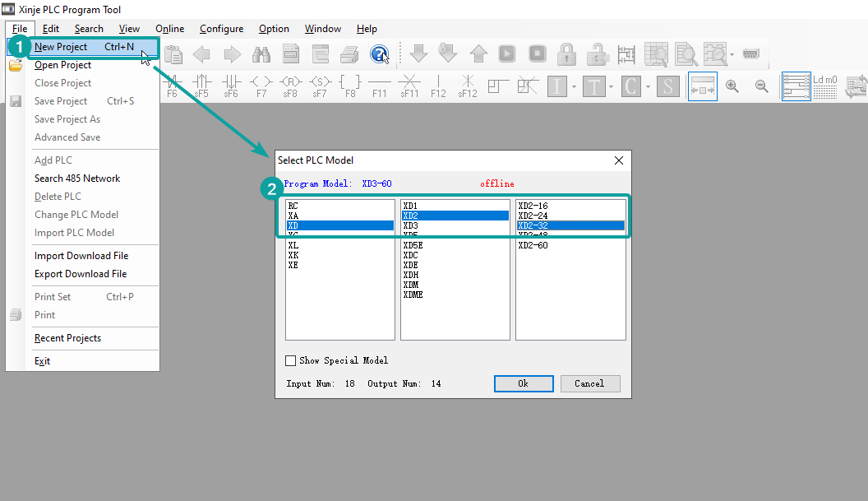Enable Show Special Model checkbox
The height and width of the screenshot is (501, 868).
[x=290, y=360]
